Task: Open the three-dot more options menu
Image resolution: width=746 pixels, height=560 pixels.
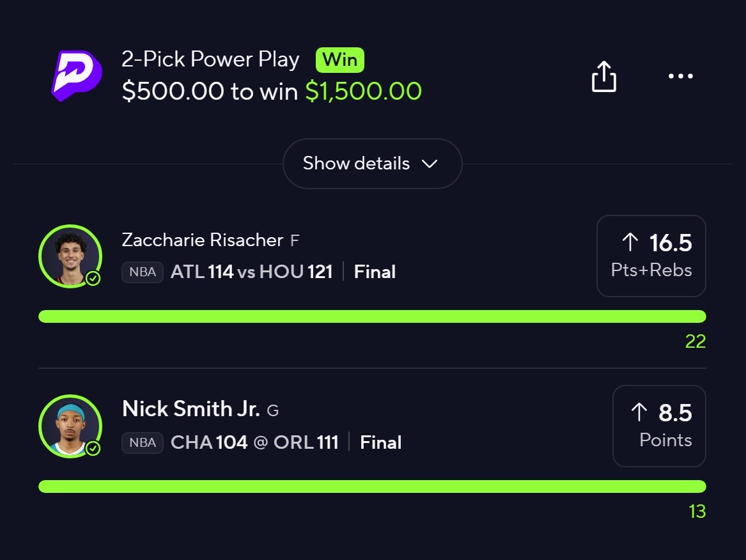Action: click(x=680, y=76)
